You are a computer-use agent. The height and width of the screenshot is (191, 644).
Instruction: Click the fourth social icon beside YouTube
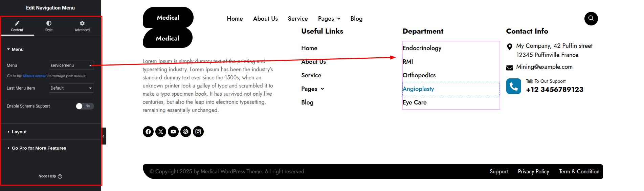click(x=186, y=132)
